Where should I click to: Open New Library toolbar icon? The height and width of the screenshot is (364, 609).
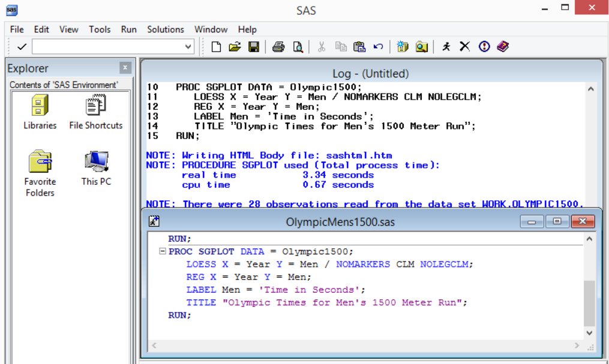tap(403, 47)
